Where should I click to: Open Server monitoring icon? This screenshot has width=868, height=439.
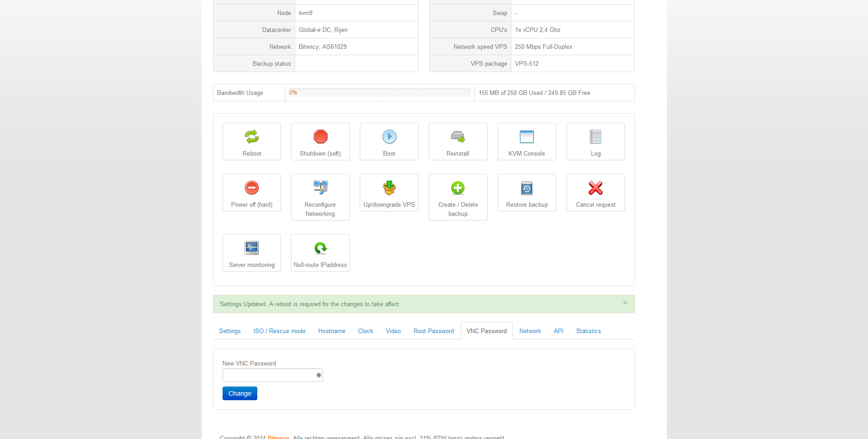(x=252, y=248)
